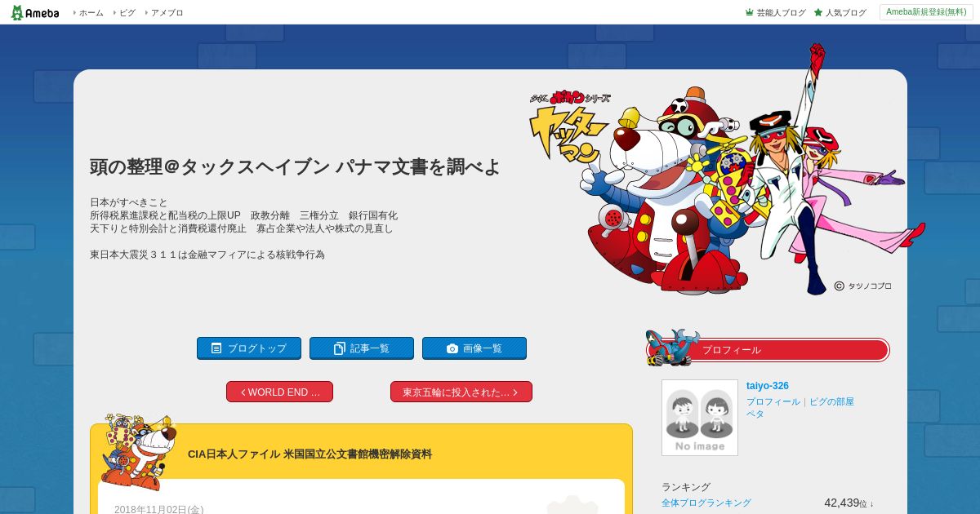Open 芸能人ブログ link
This screenshot has height=514, width=980.
(781, 13)
